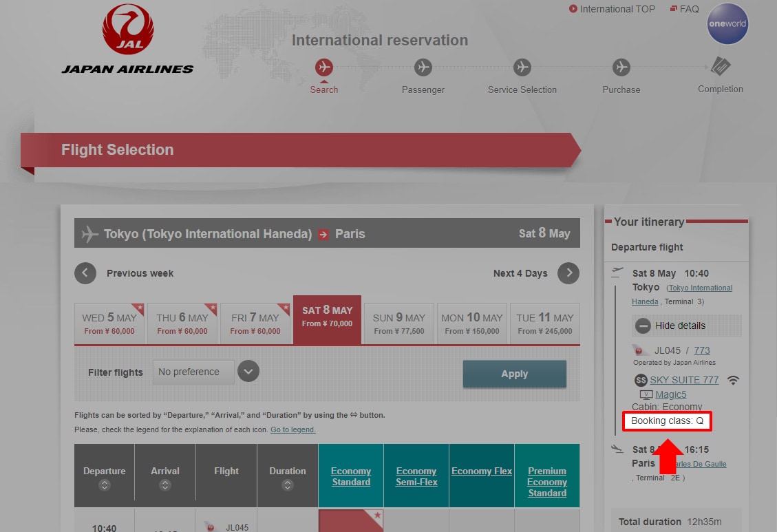Open the SKY SUITE 777 link
Screen dimensions: 777x532
click(683, 380)
